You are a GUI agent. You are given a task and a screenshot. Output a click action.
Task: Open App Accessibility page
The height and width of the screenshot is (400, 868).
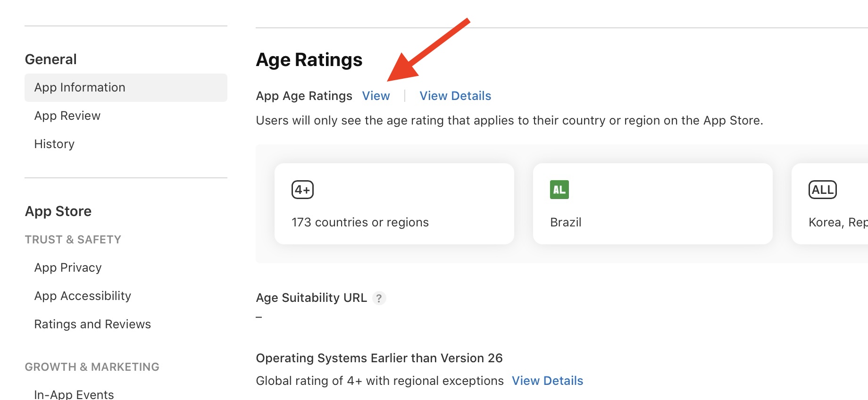tap(83, 296)
